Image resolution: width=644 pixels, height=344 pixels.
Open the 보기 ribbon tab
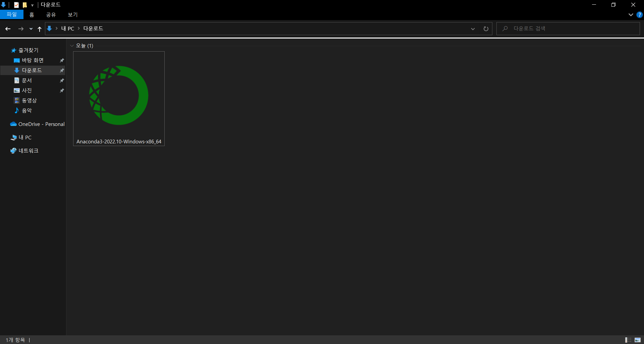click(72, 15)
